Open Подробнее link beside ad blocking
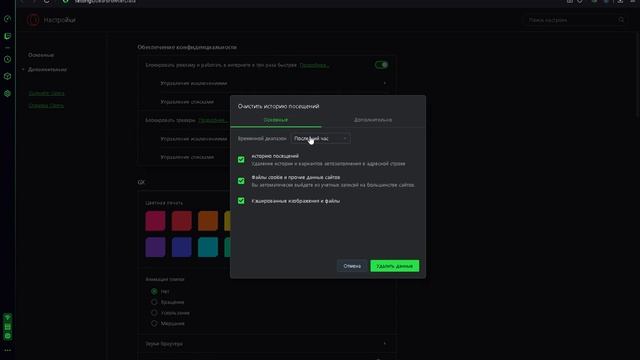Screen dimensions: 640x360 pos(314,65)
